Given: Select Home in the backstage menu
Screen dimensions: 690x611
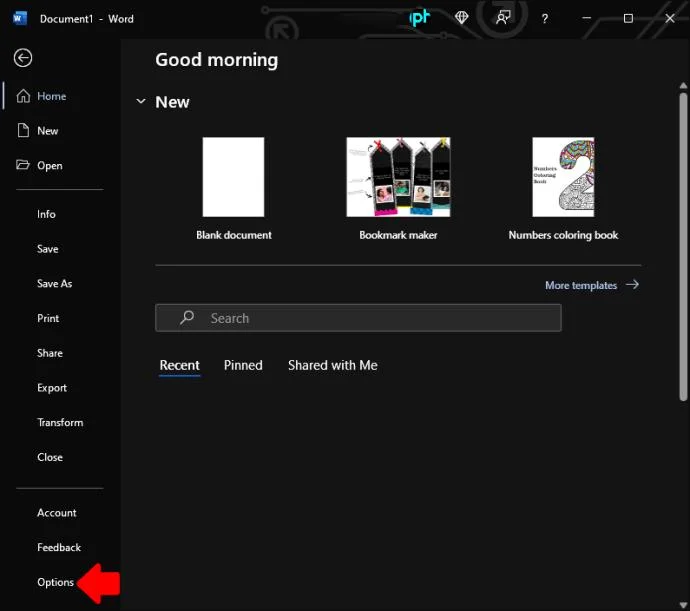Looking at the screenshot, I should coord(51,96).
